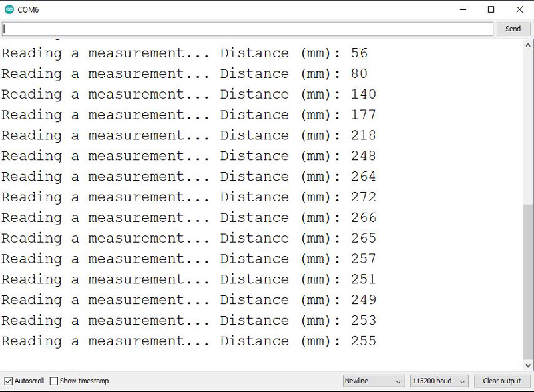The height and width of the screenshot is (392, 534).
Task: Open the 115200 baud rate dropdown
Action: [x=439, y=381]
